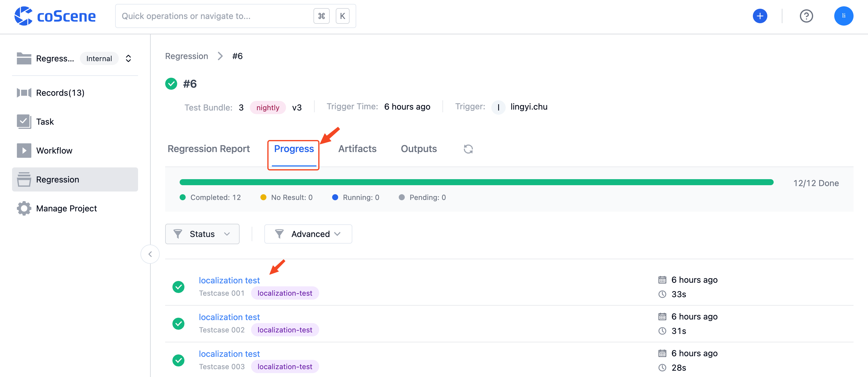
Task: Click the refresh/reload icon next to Outputs tab
Action: coord(468,148)
